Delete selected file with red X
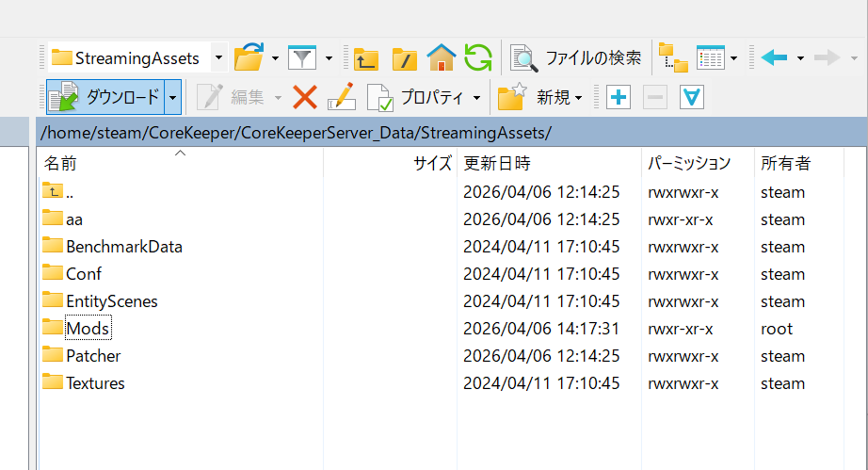The image size is (868, 470). tap(305, 97)
